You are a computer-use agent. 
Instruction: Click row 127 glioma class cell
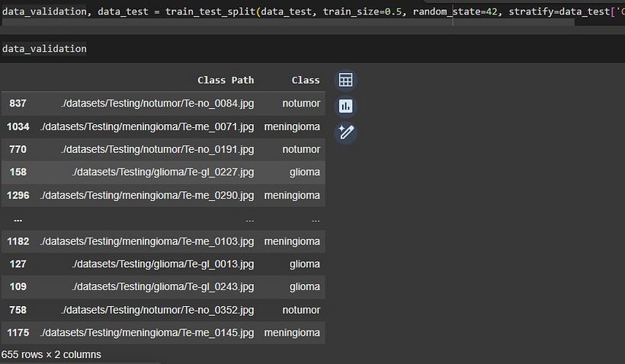point(305,264)
